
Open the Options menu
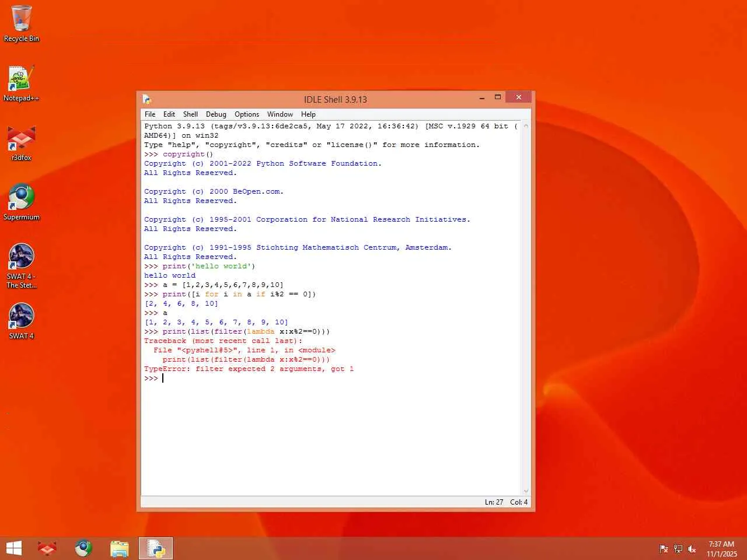[x=247, y=114]
